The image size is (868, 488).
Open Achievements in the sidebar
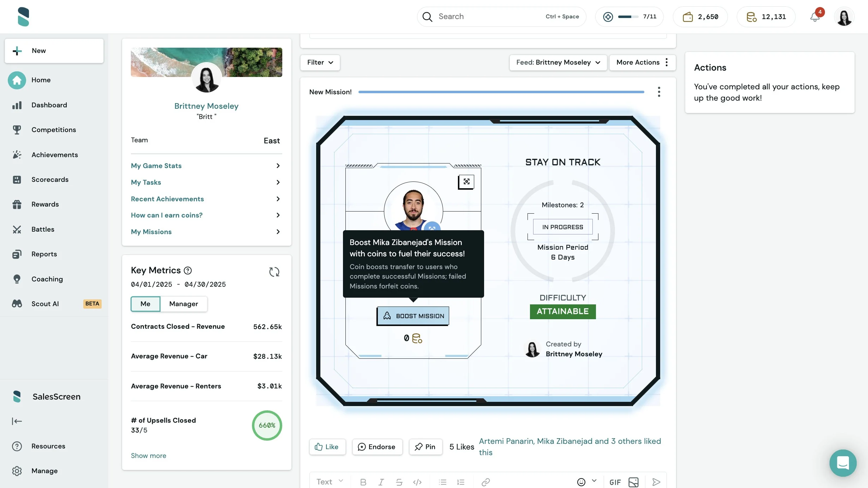[55, 155]
